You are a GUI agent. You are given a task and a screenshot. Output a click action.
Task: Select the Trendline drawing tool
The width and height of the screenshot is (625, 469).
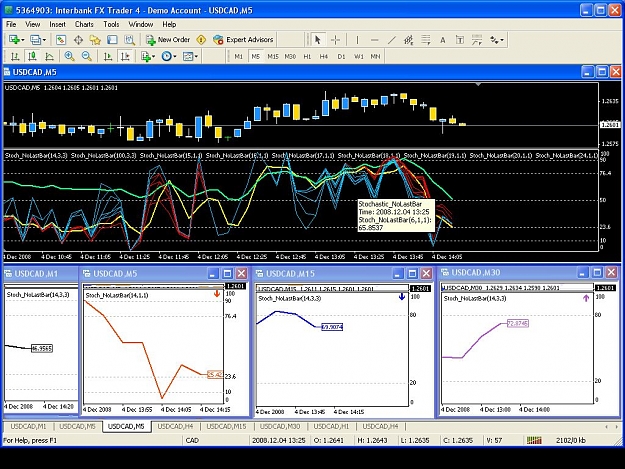click(x=392, y=39)
